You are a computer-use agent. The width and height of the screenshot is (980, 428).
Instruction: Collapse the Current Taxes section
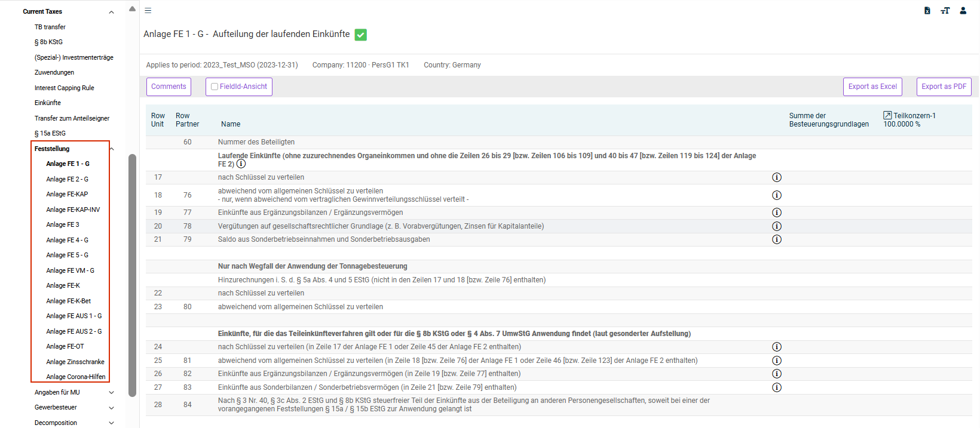[111, 12]
